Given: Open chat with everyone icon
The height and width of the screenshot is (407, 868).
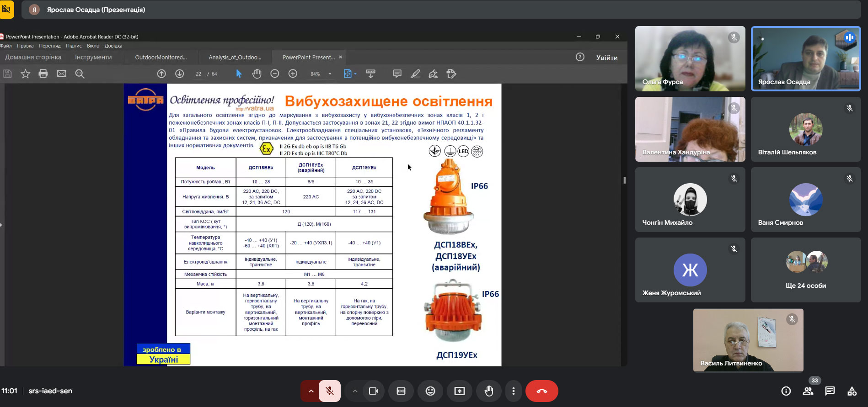Looking at the screenshot, I should coord(830,391).
